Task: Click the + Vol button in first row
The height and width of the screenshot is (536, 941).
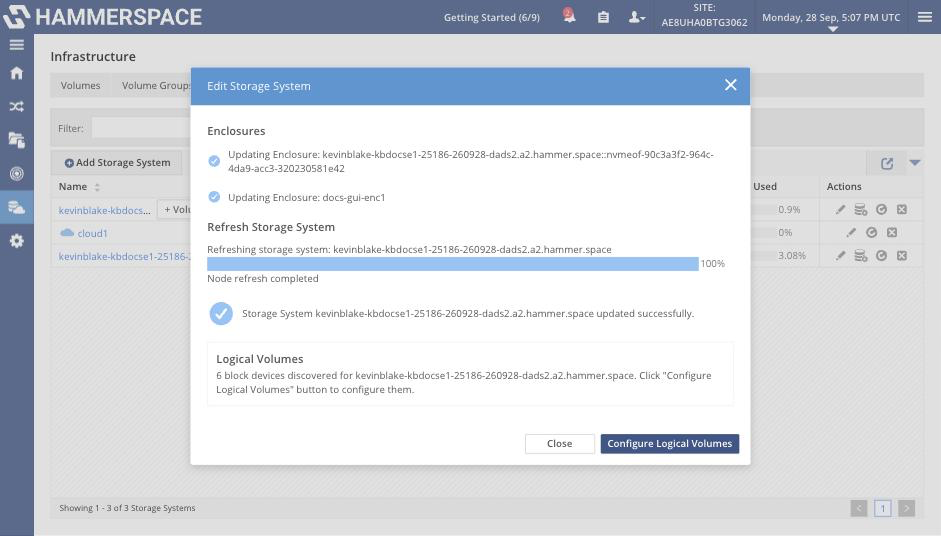Action: coord(175,209)
